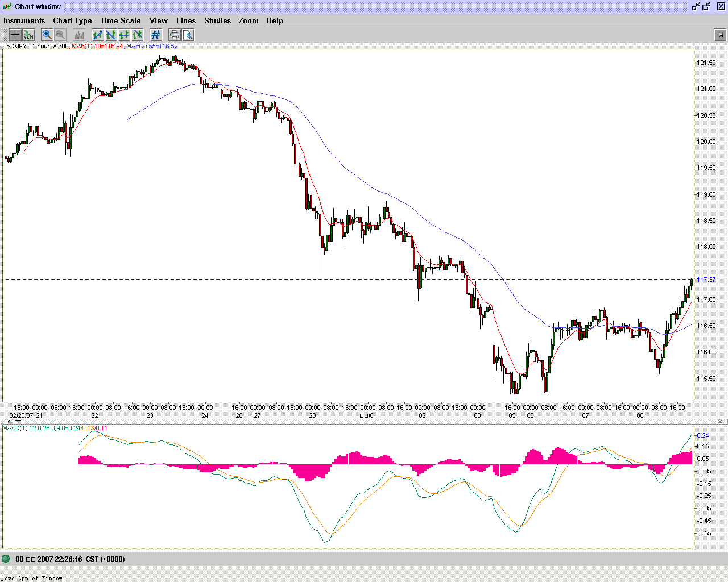Click the status bar timestamp 22:26:16 CST
The image size is (728, 582).
(x=70, y=559)
